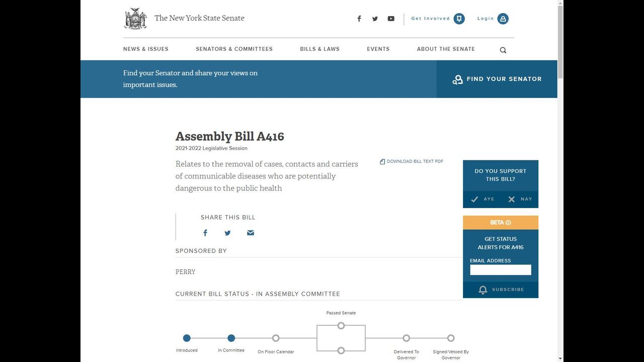Subscribe to status alerts for A416
The image size is (644, 362).
(x=501, y=290)
